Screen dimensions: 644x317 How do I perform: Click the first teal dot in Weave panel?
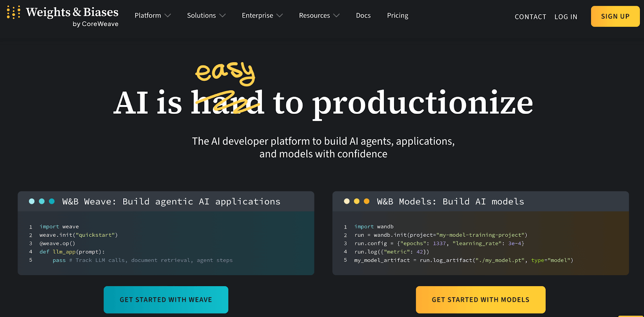click(32, 201)
